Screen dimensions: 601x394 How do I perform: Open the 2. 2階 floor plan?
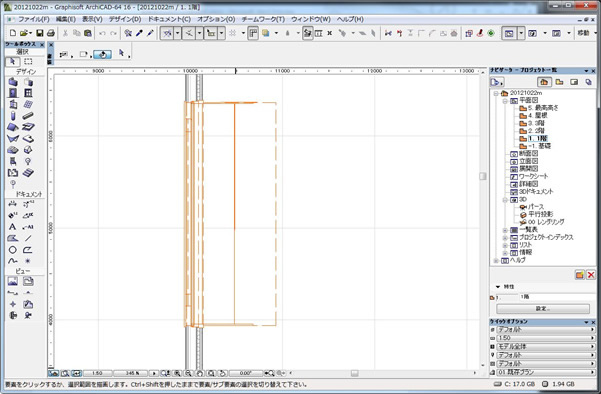[536, 131]
